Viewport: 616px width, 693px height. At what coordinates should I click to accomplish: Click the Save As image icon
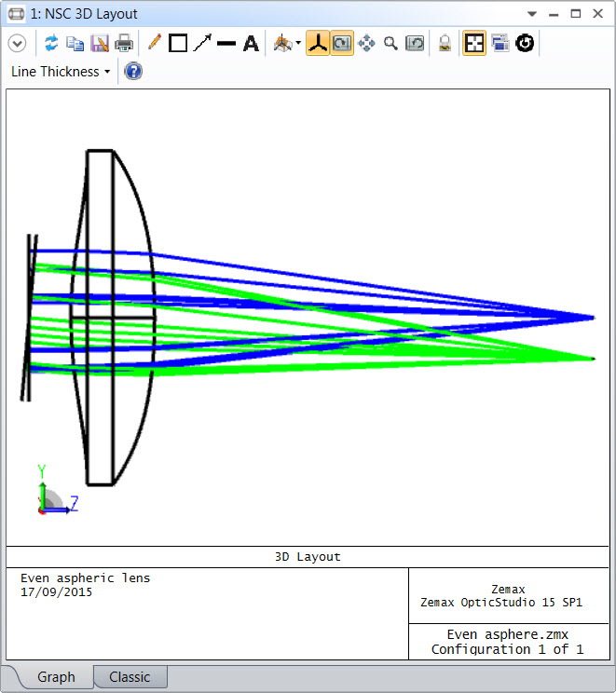[100, 43]
